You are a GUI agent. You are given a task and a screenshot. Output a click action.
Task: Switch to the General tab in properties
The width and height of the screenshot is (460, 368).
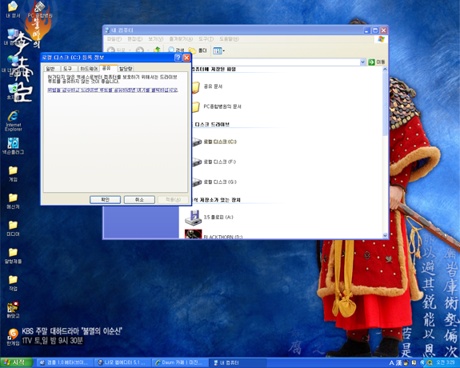(50, 69)
